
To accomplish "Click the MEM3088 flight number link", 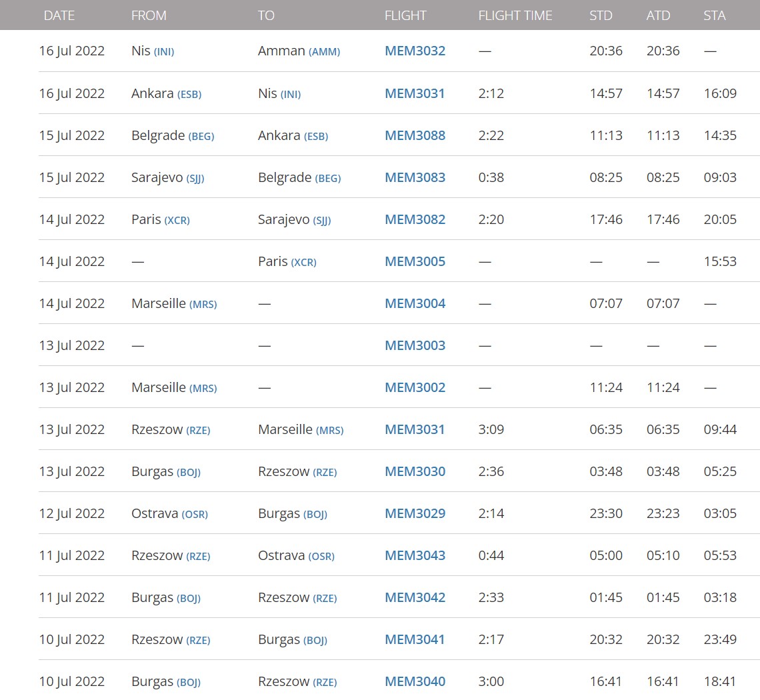I will (415, 135).
